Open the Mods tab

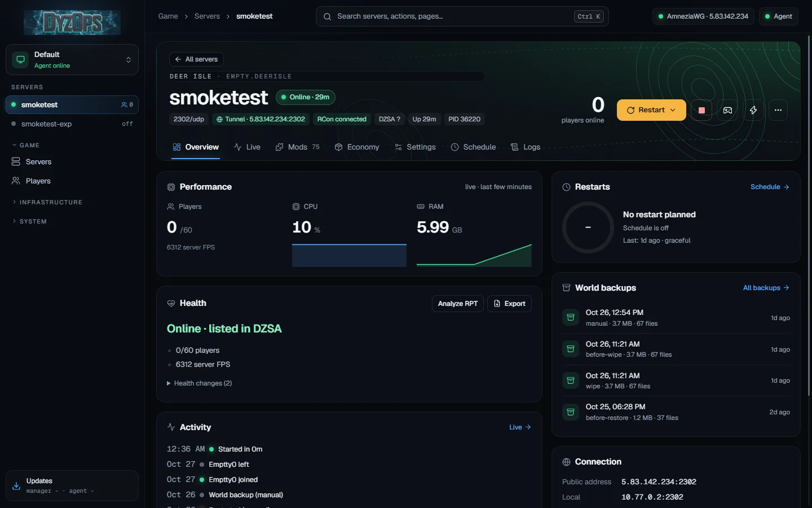(x=297, y=147)
